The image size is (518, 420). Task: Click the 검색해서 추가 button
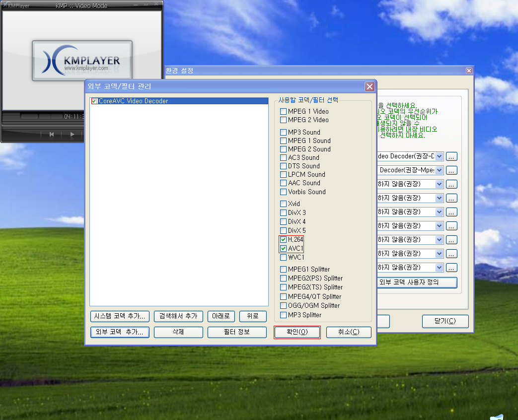178,316
